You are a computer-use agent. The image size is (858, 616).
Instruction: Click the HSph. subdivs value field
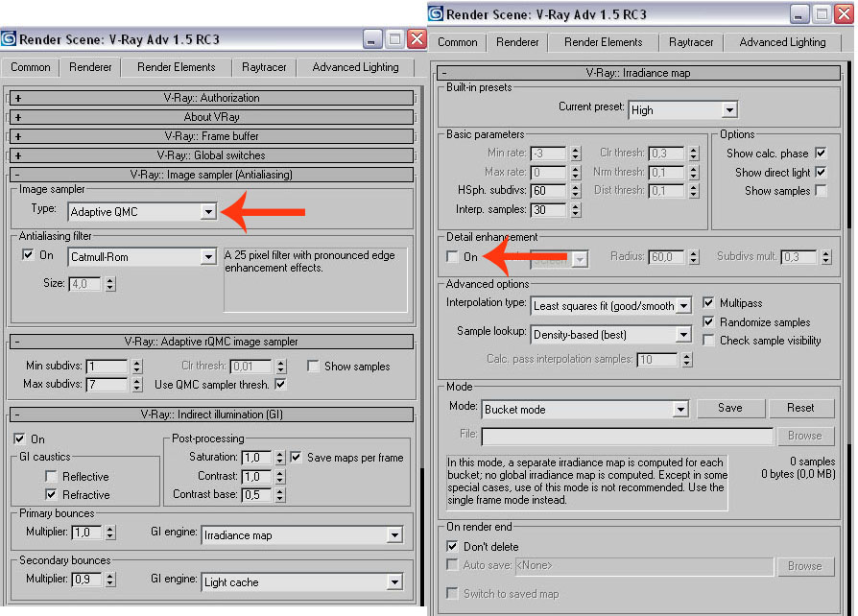pos(548,190)
